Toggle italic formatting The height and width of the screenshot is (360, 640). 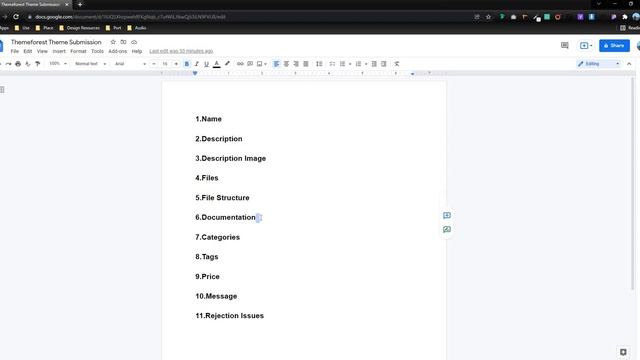pyautogui.click(x=197, y=64)
